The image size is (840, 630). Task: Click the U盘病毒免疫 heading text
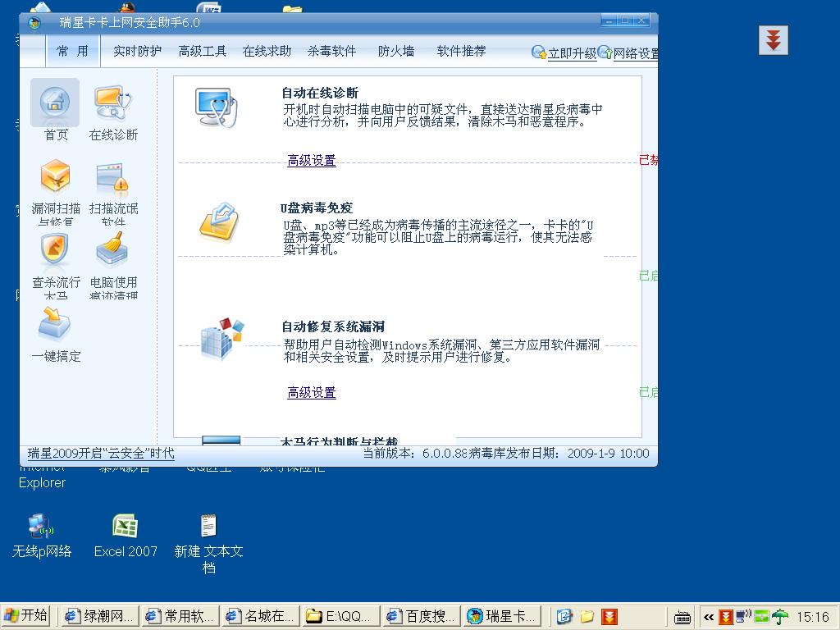pos(317,208)
